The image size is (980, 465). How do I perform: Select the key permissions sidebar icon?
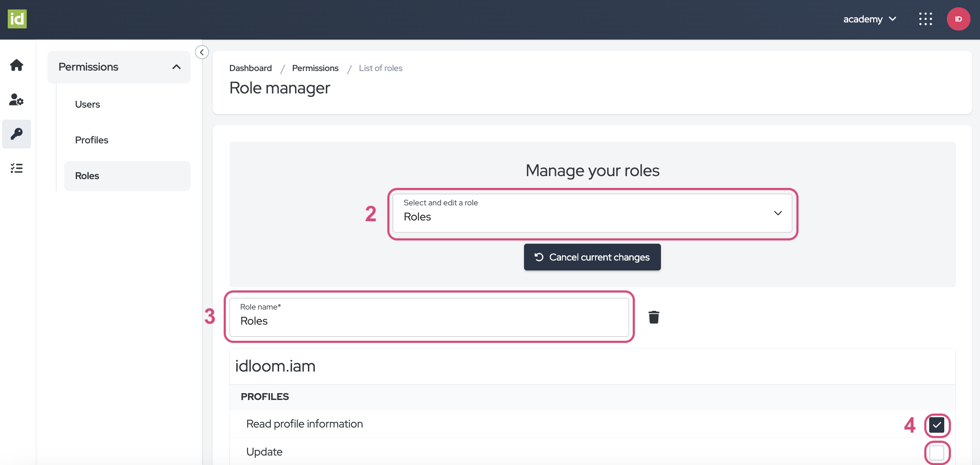pyautogui.click(x=16, y=134)
